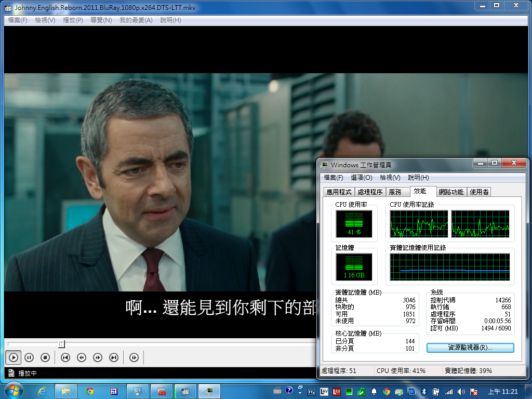Click the white bell notification tray icon

click(374, 392)
